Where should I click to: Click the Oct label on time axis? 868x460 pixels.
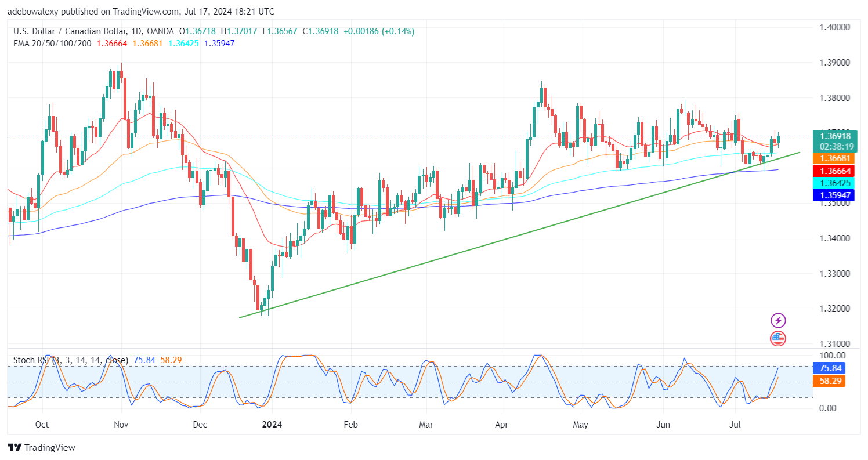42,425
